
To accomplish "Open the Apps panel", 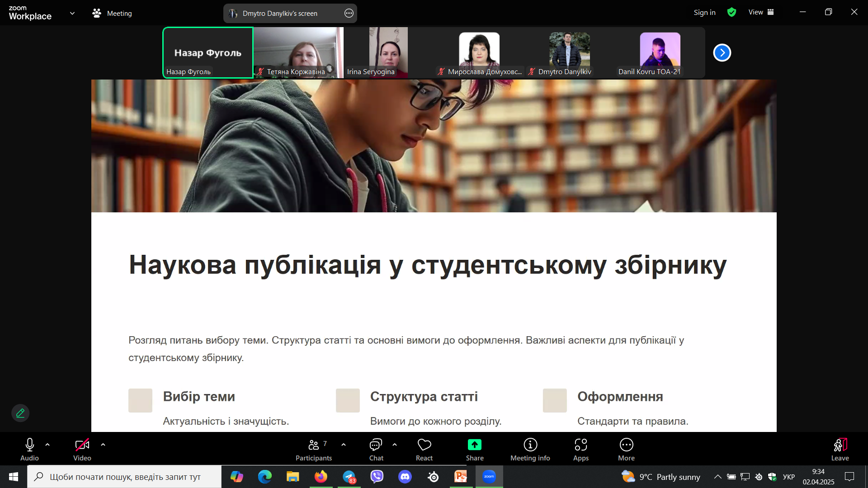I will pyautogui.click(x=580, y=450).
